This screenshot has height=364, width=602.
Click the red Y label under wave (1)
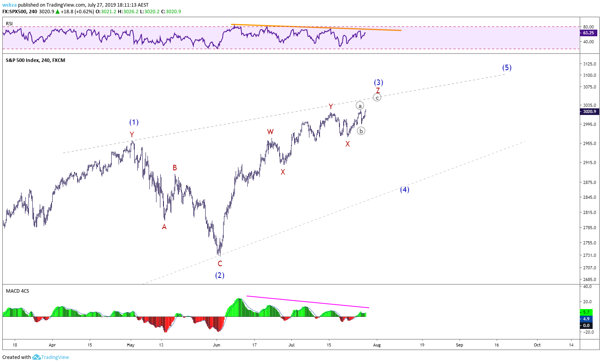pyautogui.click(x=132, y=135)
